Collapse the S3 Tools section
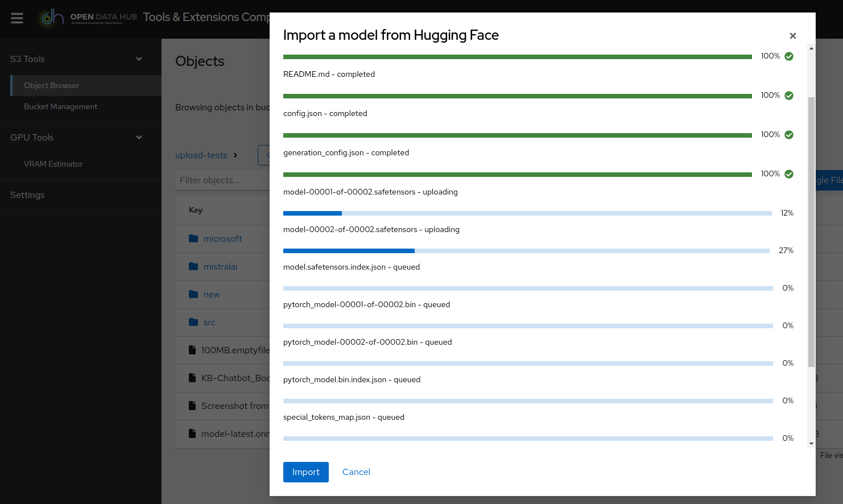 [139, 59]
